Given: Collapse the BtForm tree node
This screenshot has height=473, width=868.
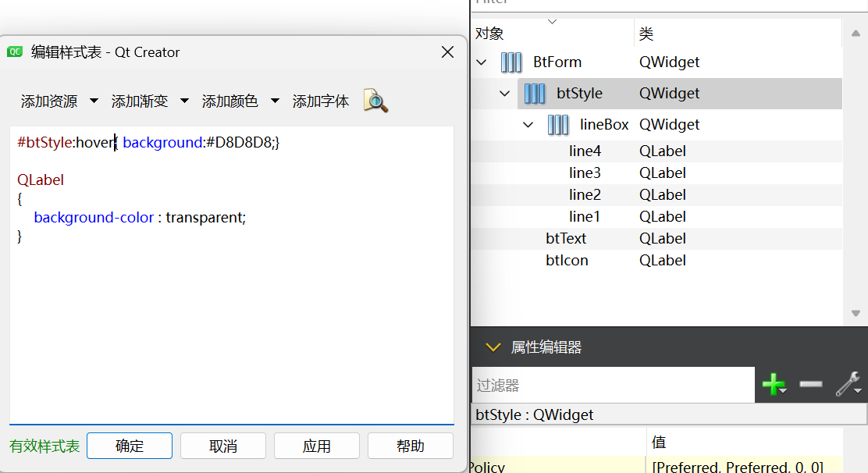Looking at the screenshot, I should point(482,62).
